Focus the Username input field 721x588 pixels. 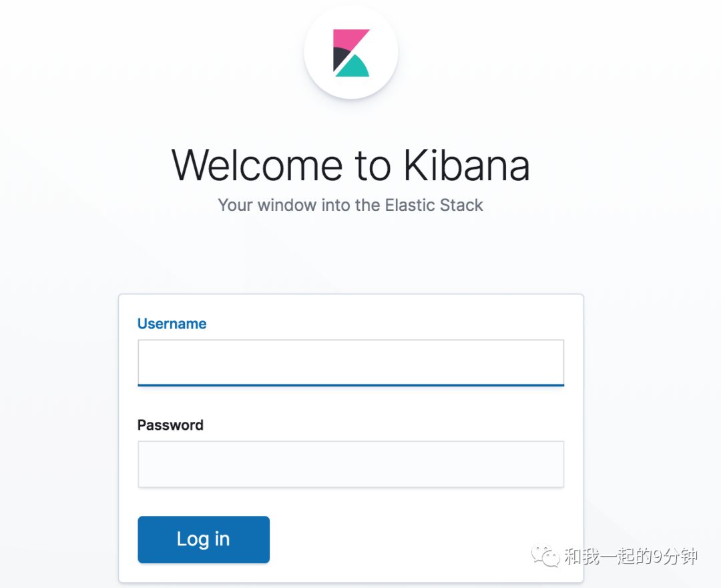click(350, 361)
